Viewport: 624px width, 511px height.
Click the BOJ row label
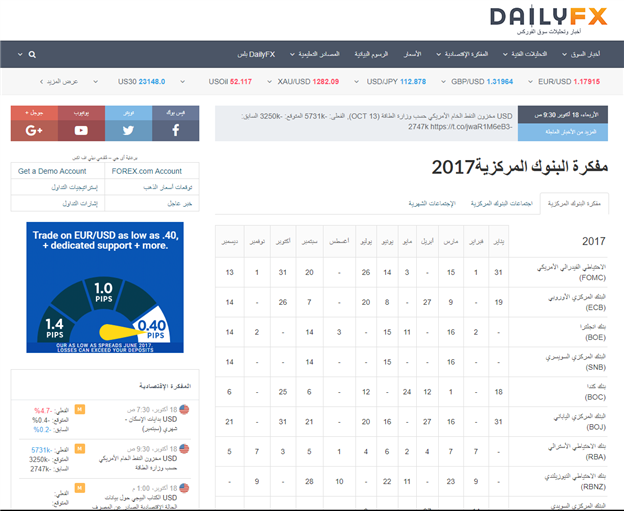pyautogui.click(x=580, y=422)
